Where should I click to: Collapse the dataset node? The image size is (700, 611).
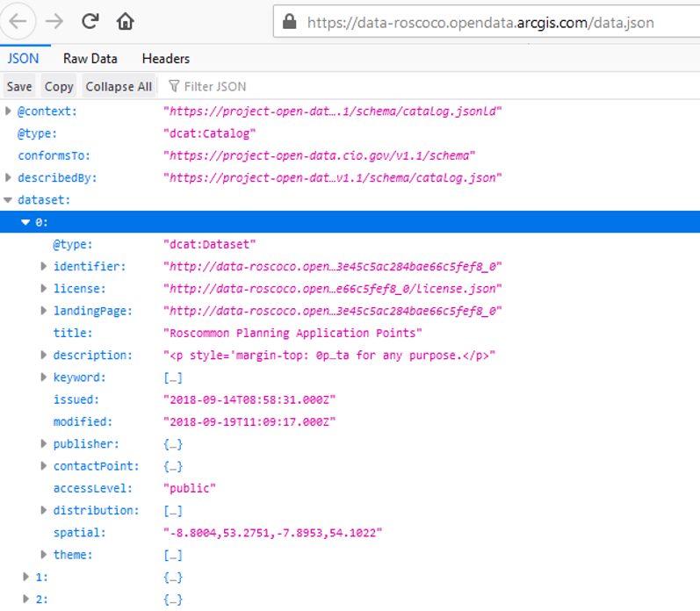click(x=9, y=200)
